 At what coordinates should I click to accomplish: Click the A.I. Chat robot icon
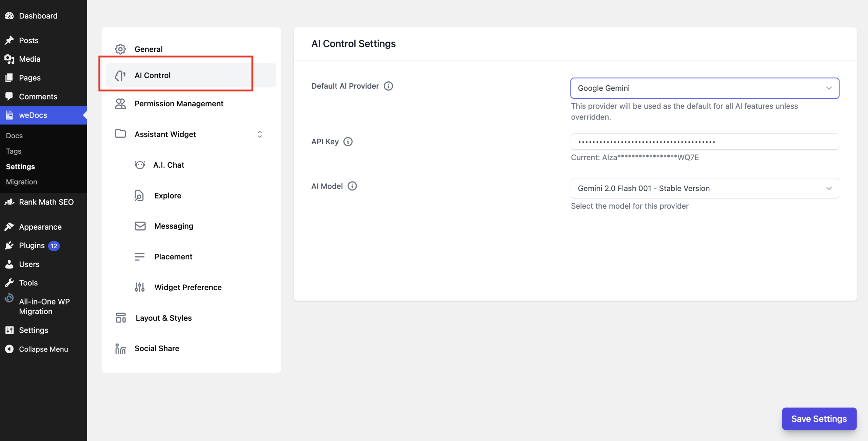[x=140, y=165]
